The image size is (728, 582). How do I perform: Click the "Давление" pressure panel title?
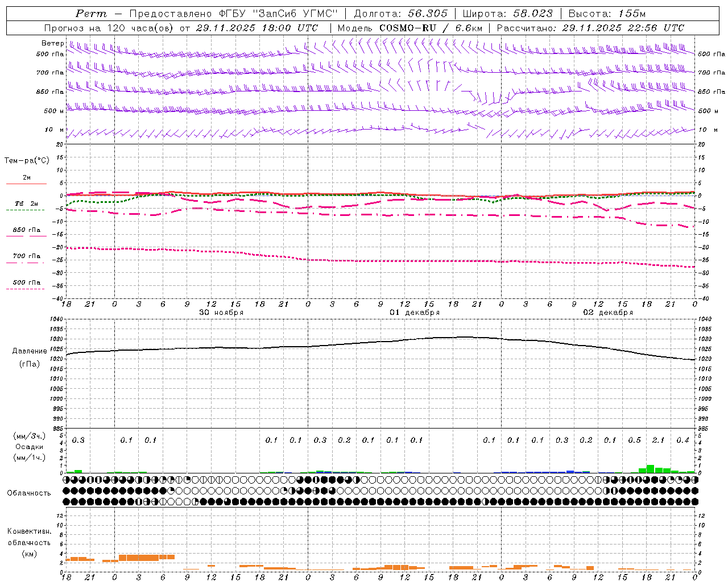pos(30,351)
